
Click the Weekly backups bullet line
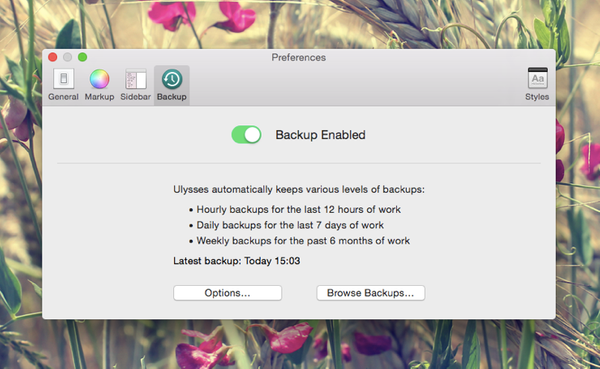299,241
